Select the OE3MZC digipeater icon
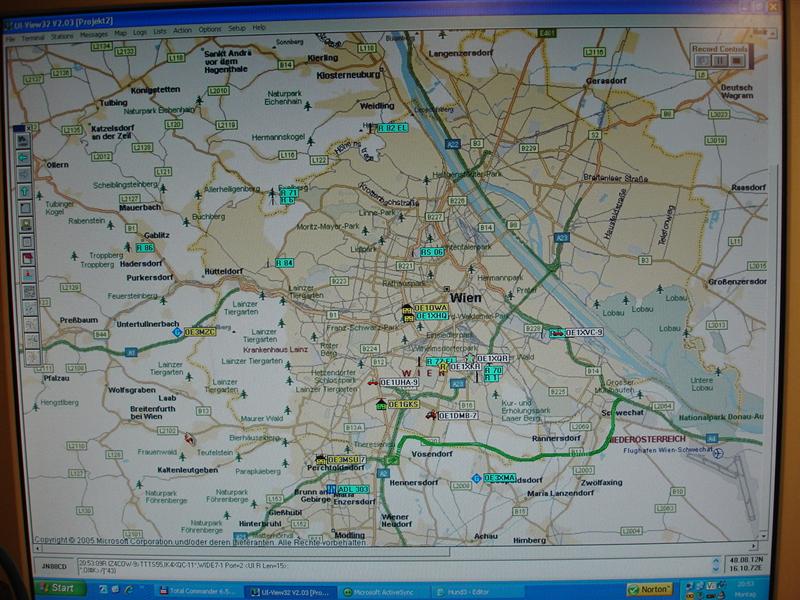 pyautogui.click(x=177, y=332)
